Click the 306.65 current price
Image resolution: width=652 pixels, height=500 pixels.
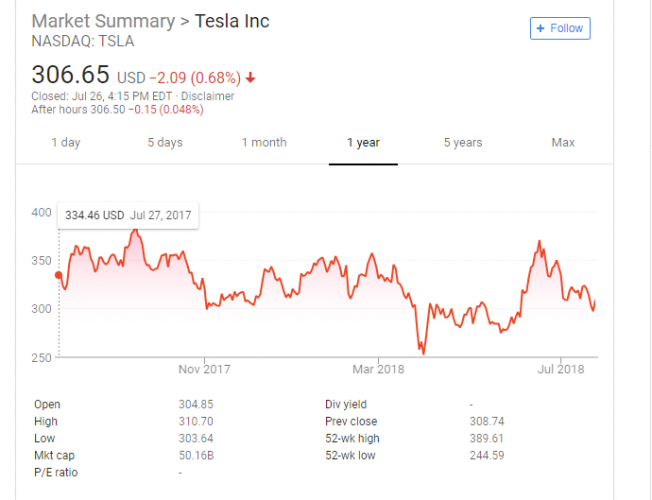71,75
